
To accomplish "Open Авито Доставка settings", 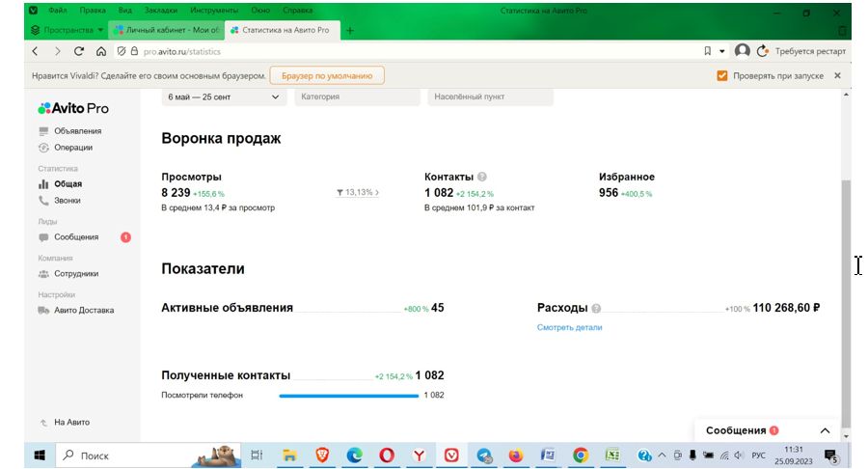I will click(84, 310).
